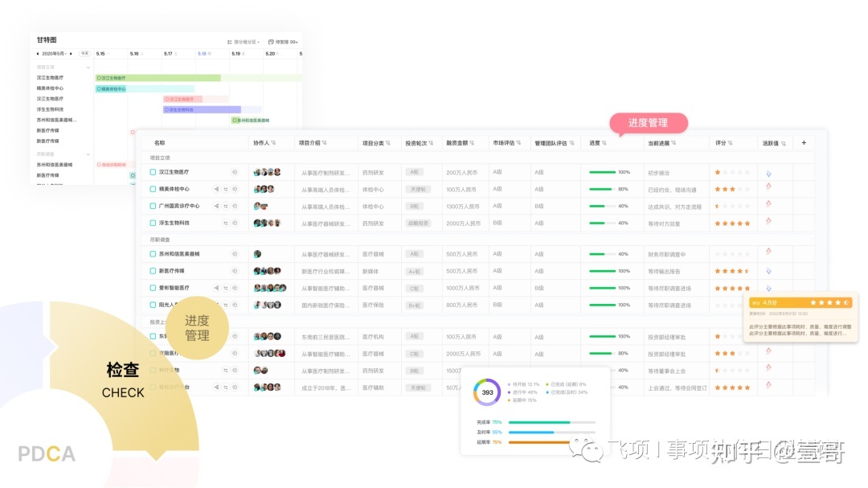Image resolution: width=868 pixels, height=488 pixels.
Task: Click the plus icon to add a column
Action: pyautogui.click(x=804, y=143)
